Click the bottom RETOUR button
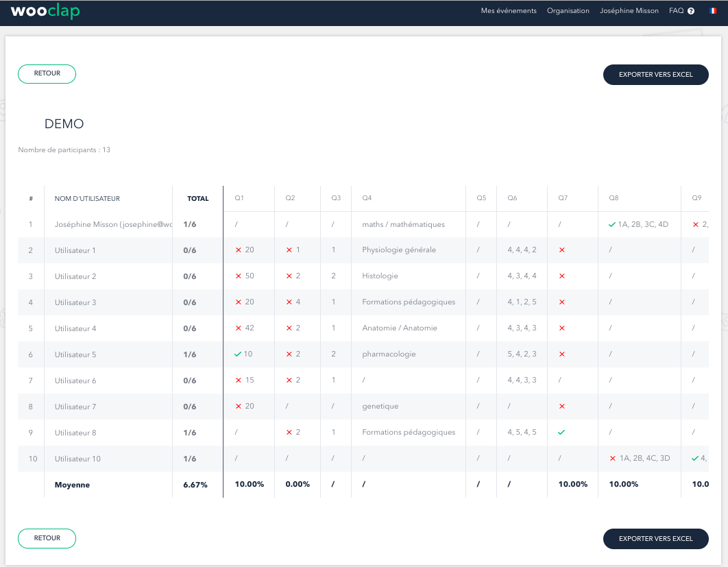Viewport: 728px width, 567px height. (x=47, y=538)
